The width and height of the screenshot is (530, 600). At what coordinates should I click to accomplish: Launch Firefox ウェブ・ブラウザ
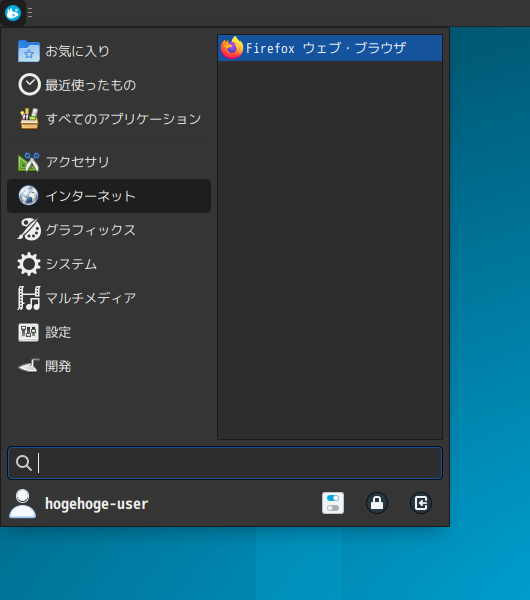point(329,48)
